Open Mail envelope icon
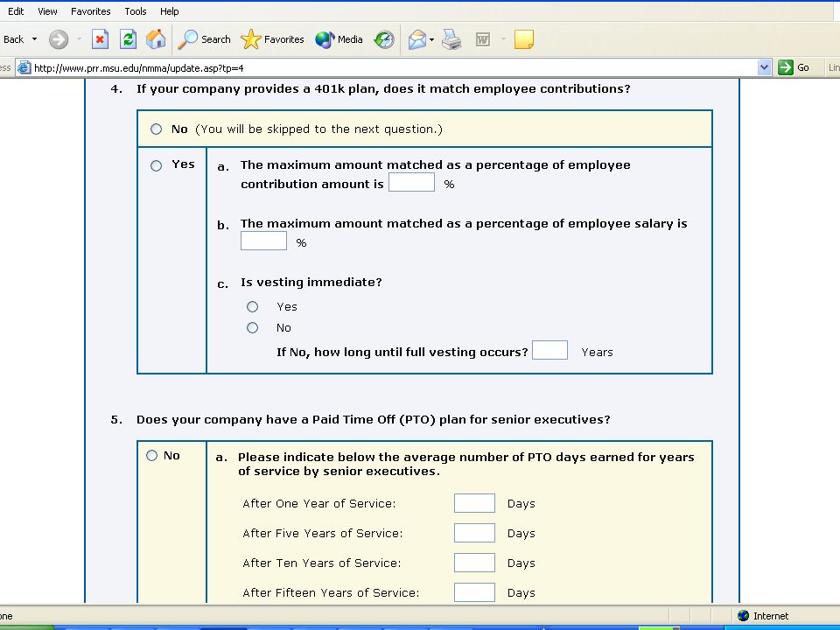This screenshot has width=840, height=630. point(417,39)
